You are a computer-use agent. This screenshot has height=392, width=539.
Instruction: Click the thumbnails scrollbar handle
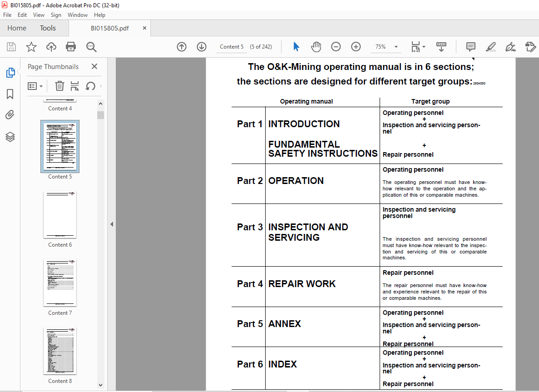pos(100,115)
